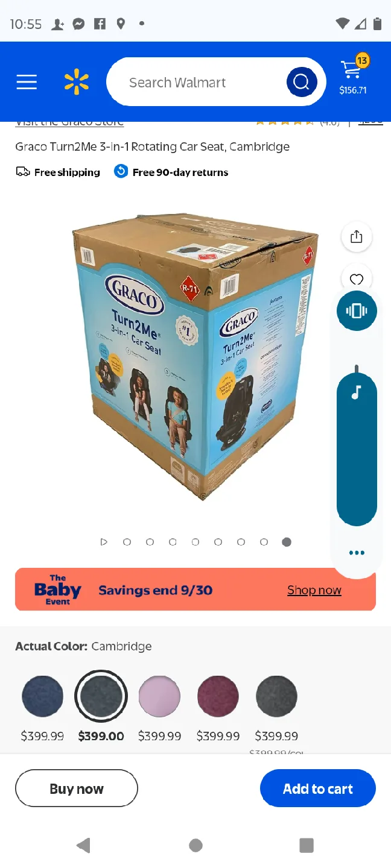The width and height of the screenshot is (391, 868).
Task: Click the Add to cart button
Action: [x=318, y=788]
